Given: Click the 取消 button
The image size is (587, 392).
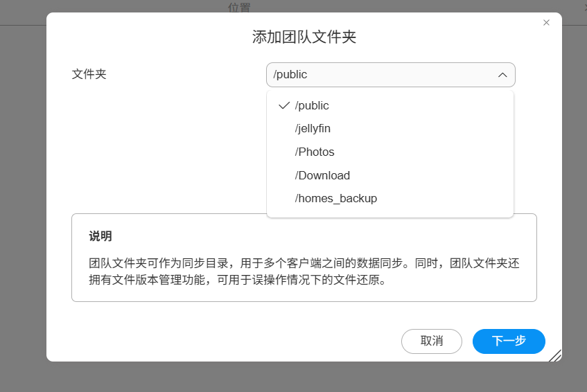Looking at the screenshot, I should [x=432, y=341].
